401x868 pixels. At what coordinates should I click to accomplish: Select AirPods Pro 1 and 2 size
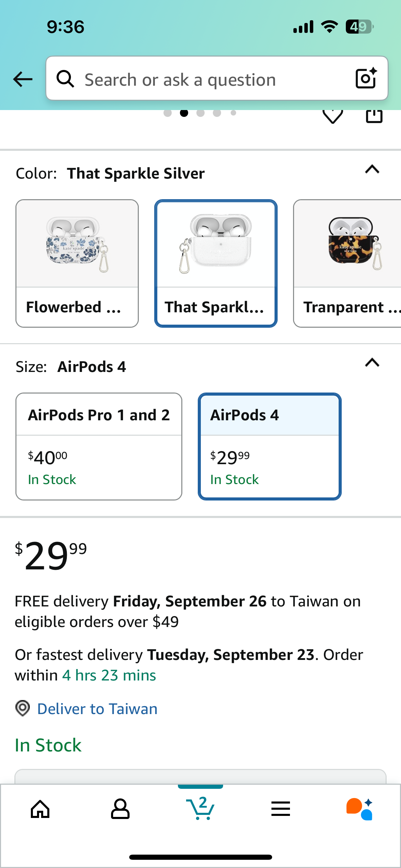99,446
